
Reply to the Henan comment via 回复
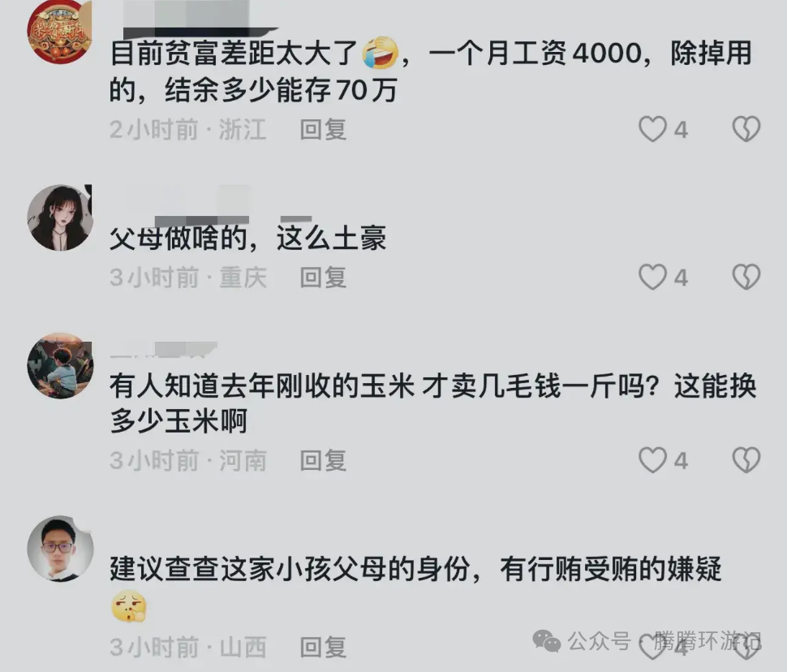(x=323, y=460)
